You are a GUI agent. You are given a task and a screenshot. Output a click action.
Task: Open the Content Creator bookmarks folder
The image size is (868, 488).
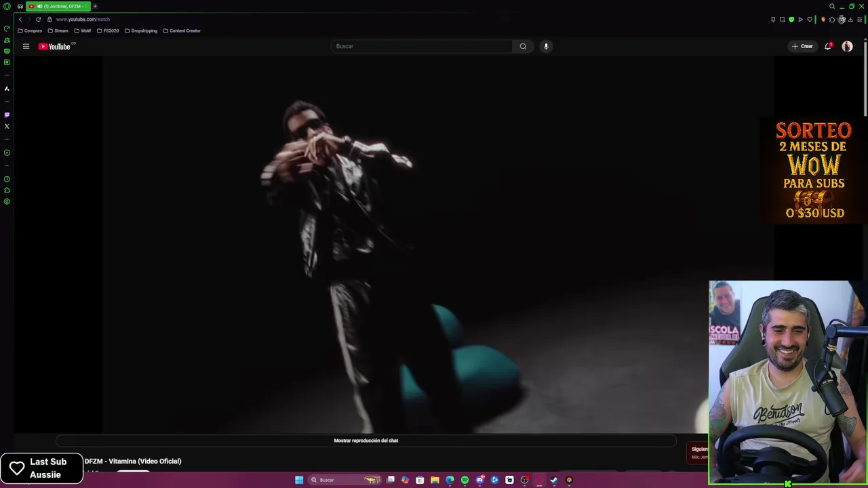coord(182,30)
